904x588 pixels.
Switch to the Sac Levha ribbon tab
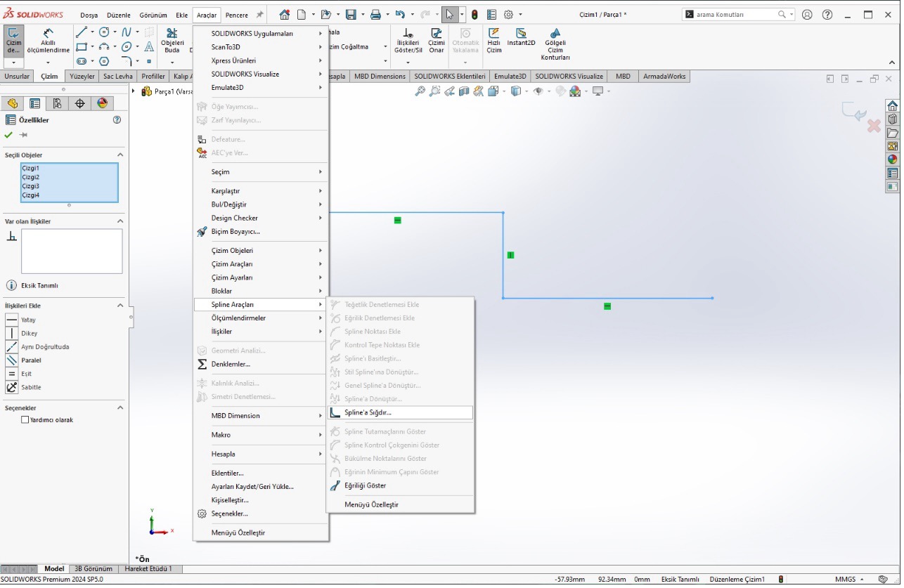[117, 76]
